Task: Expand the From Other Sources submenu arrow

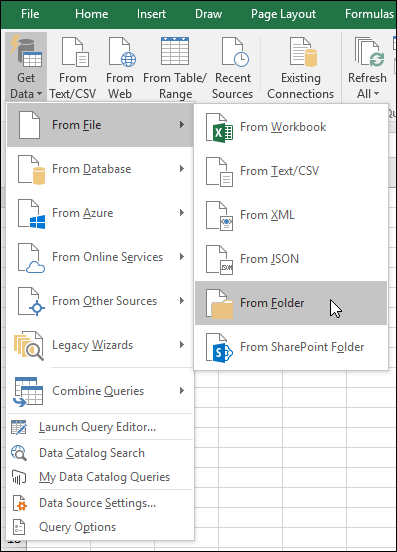Action: [182, 301]
